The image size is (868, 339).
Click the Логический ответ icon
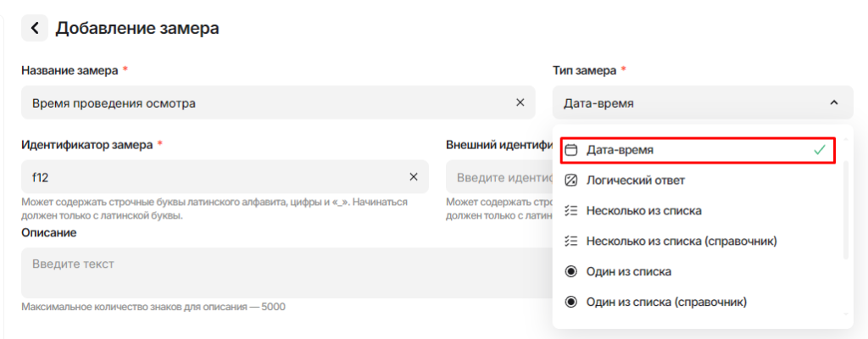pos(571,181)
